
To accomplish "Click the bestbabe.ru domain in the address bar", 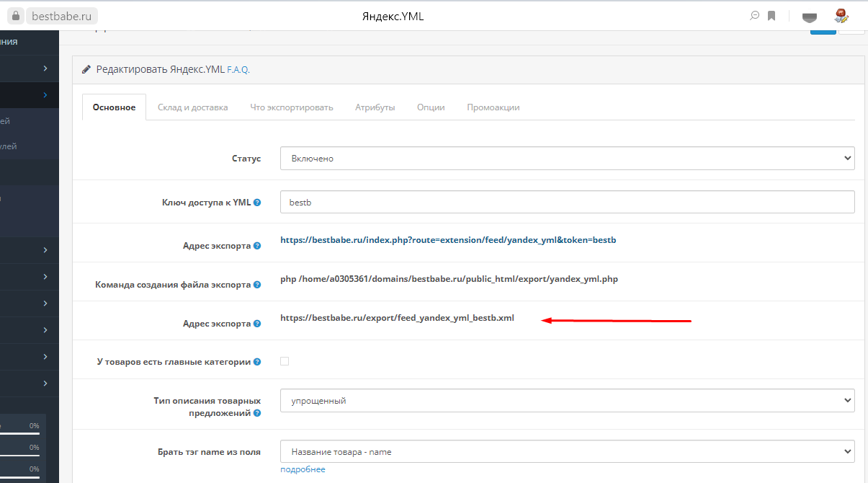I will point(63,16).
